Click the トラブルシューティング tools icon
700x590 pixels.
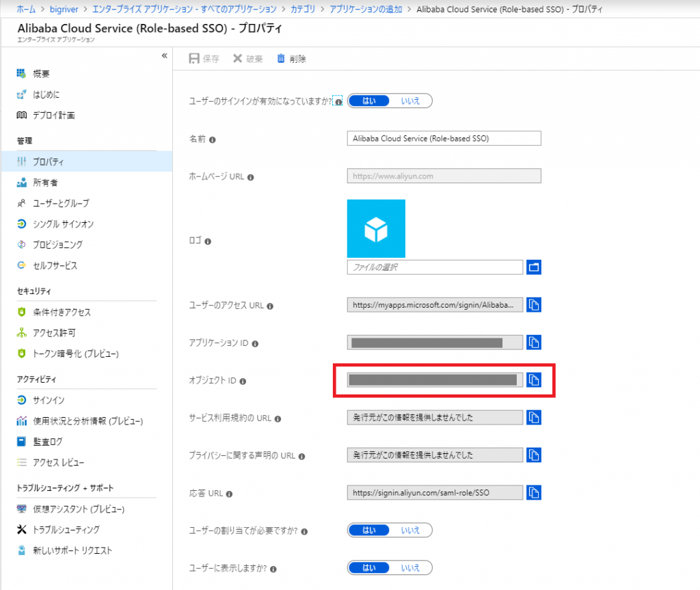(x=21, y=529)
